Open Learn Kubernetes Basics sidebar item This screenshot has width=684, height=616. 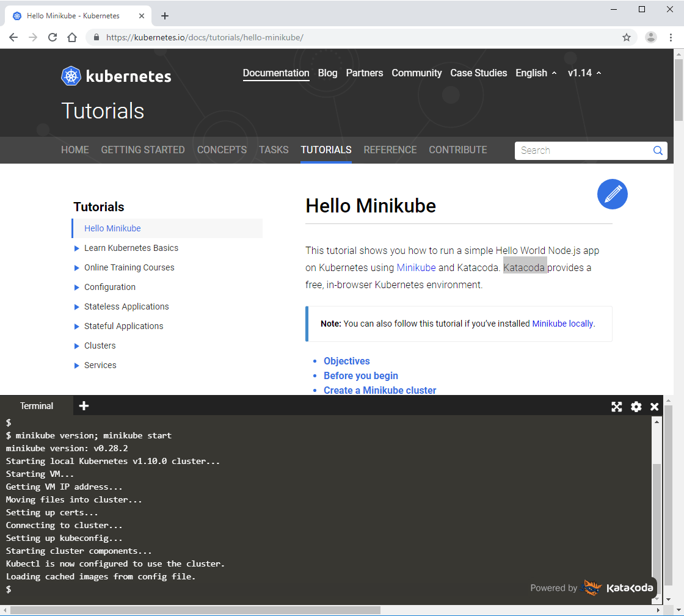[131, 248]
